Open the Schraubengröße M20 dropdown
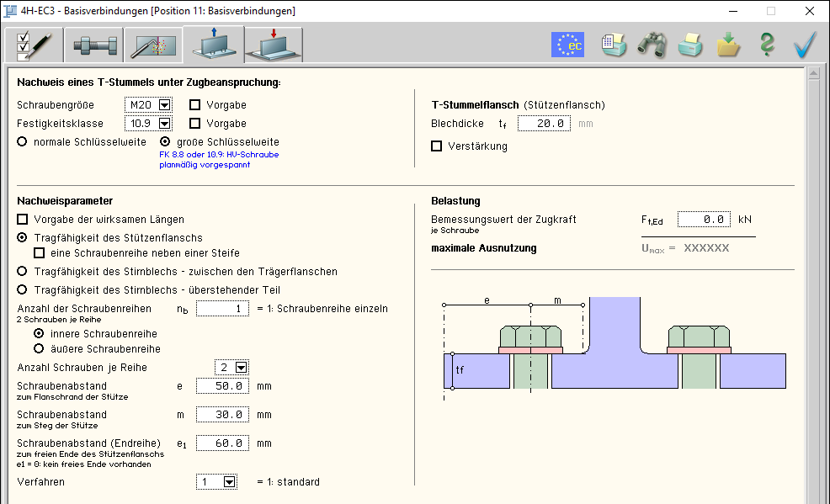 [x=164, y=105]
